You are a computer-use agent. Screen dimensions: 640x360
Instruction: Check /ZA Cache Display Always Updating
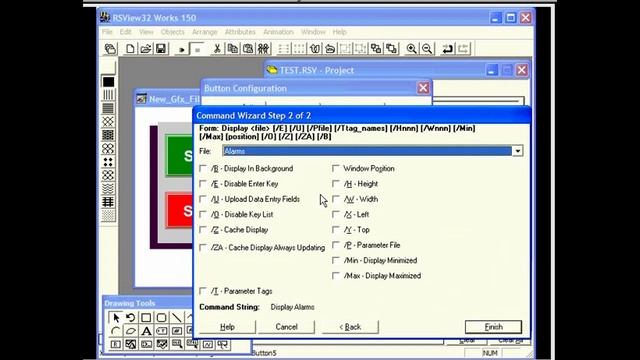[203, 247]
